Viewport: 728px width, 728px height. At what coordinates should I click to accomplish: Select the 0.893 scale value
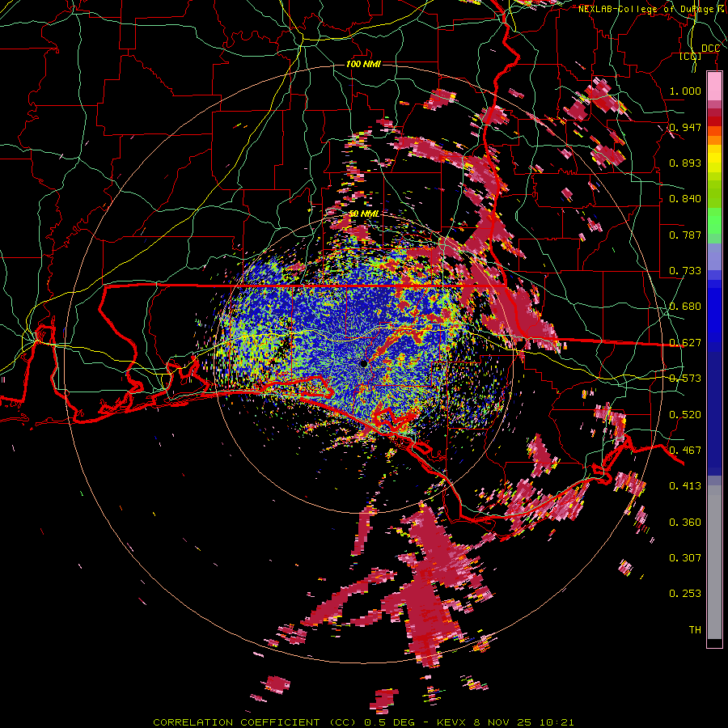tap(685, 163)
